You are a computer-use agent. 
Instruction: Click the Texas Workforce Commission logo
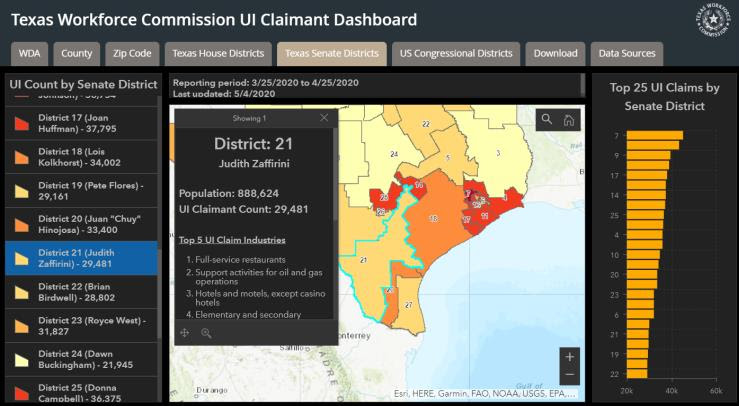click(x=714, y=20)
